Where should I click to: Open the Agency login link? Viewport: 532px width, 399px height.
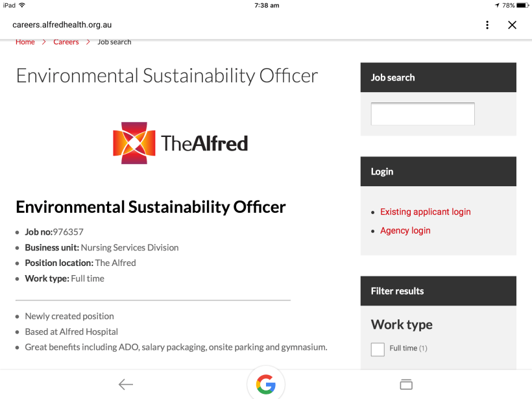405,231
